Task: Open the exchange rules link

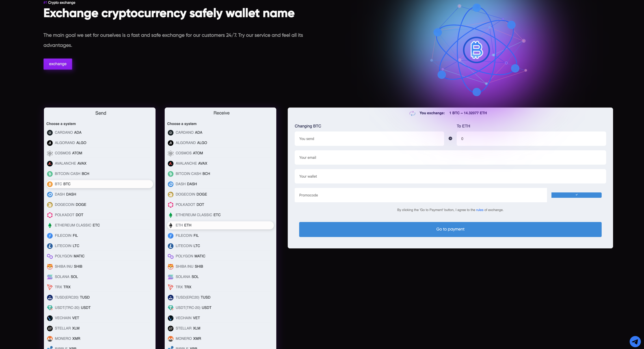Action: pos(480,210)
